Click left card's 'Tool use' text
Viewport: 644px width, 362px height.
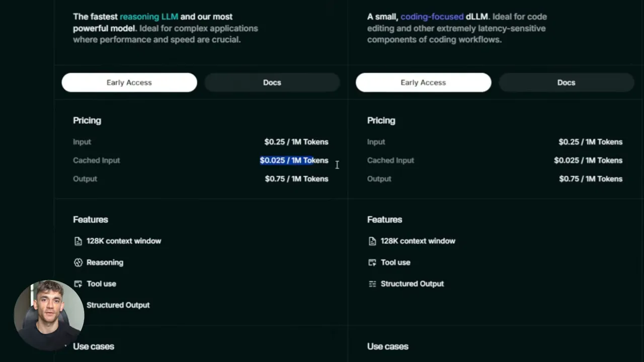tap(101, 284)
